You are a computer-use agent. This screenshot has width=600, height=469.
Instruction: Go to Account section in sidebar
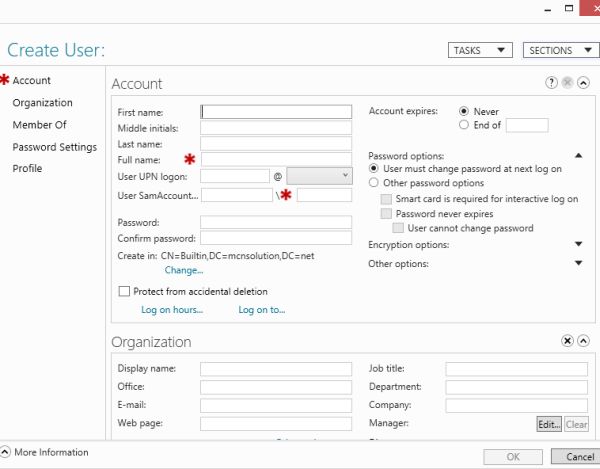pos(31,80)
